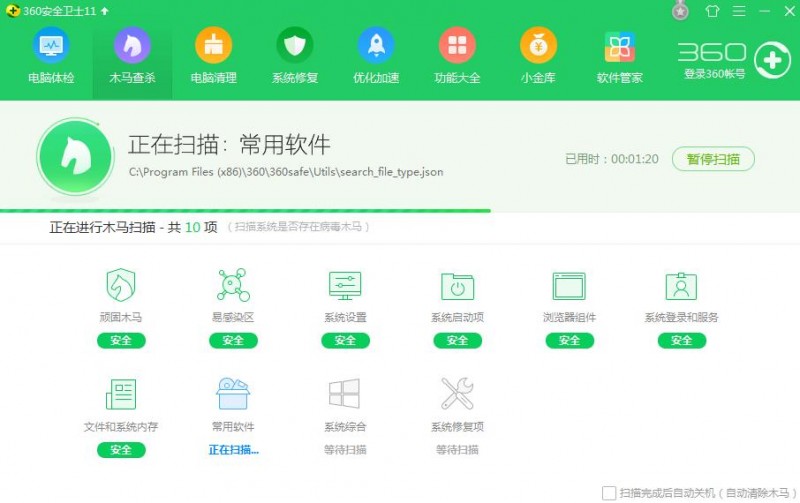Click the 浏览器组件 browser window icon

click(x=569, y=286)
